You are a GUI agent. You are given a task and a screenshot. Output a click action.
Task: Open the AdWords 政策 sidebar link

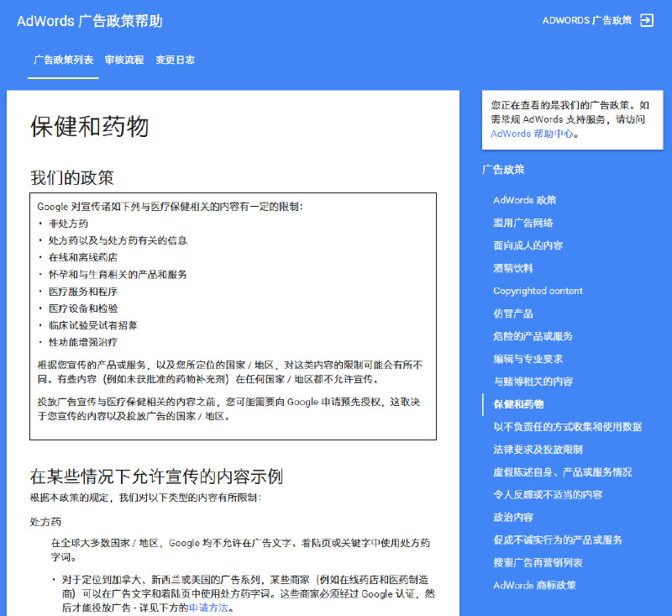pyautogui.click(x=524, y=200)
